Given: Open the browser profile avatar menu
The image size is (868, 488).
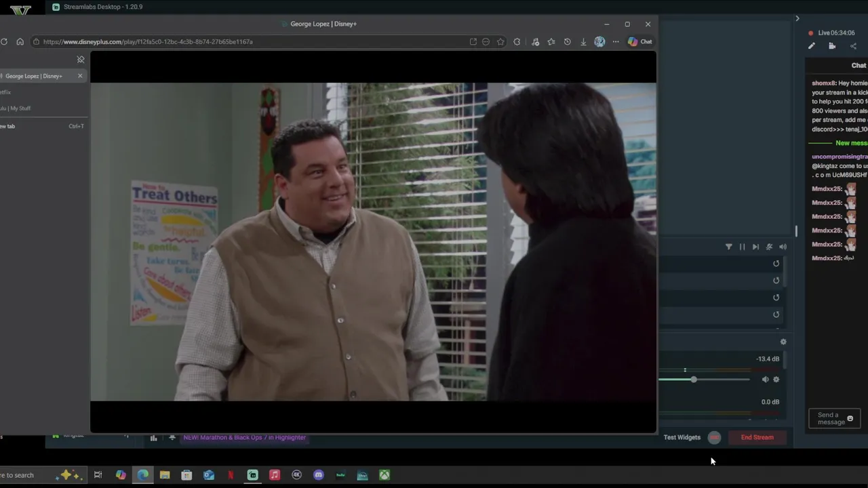Looking at the screenshot, I should pyautogui.click(x=599, y=41).
